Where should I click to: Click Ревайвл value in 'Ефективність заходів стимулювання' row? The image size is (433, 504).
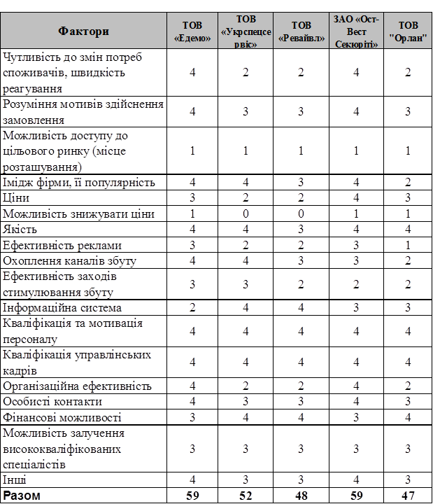click(x=301, y=284)
